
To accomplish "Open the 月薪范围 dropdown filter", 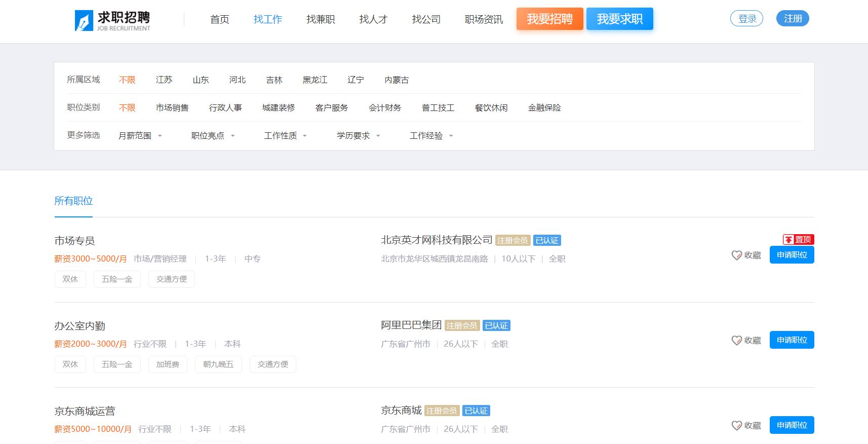I will click(140, 136).
